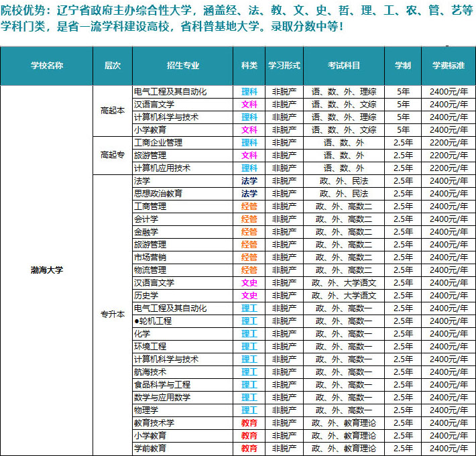The width and height of the screenshot is (476, 456).
Task: Click 2200元/年 in 工商企业管理 row
Action: coord(449,143)
